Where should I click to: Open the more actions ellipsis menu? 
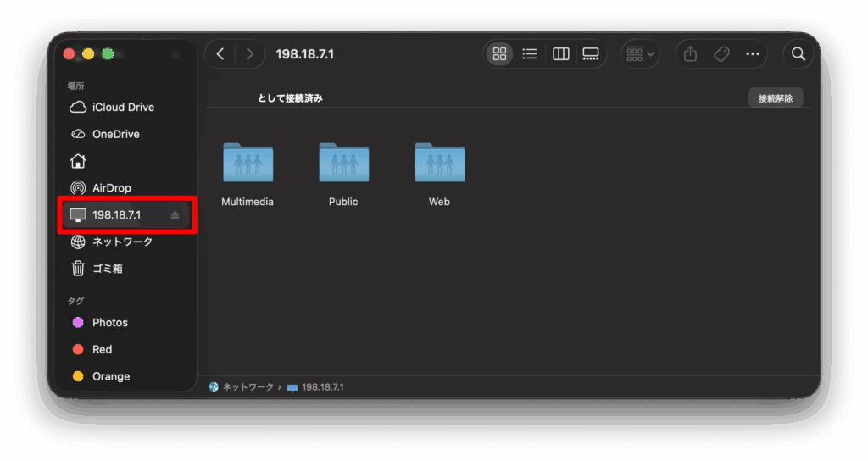[x=753, y=54]
